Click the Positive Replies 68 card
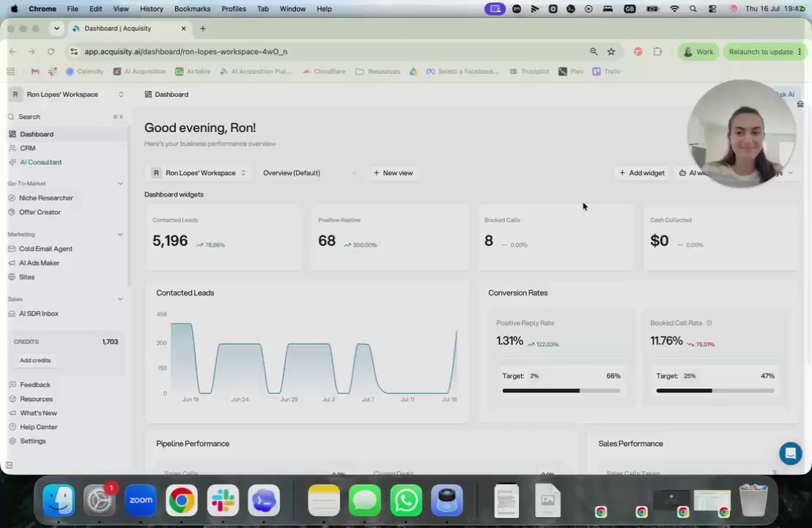The width and height of the screenshot is (812, 528). [389, 238]
